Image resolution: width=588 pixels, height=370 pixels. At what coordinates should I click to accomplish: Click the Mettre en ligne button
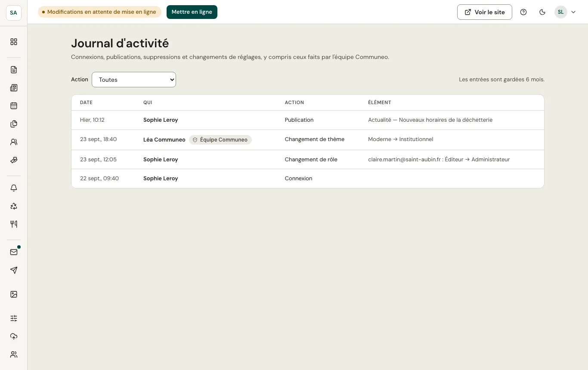coord(192,12)
